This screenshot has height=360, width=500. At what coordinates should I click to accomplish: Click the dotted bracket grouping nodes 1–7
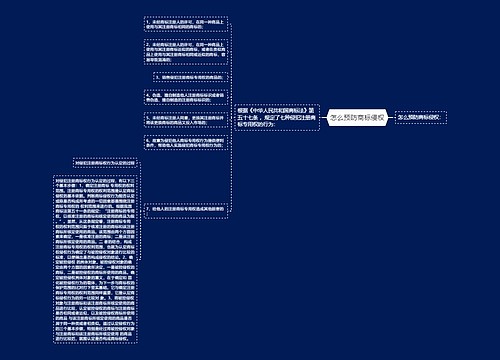click(x=231, y=117)
